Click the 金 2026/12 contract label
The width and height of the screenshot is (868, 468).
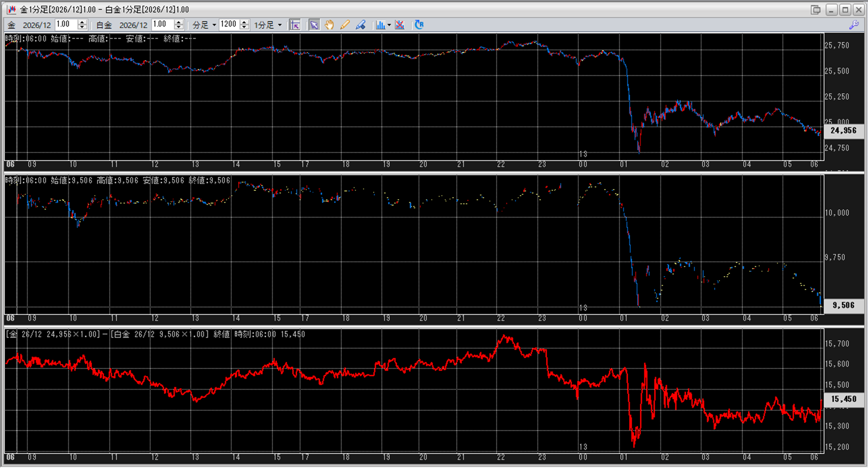36,25
